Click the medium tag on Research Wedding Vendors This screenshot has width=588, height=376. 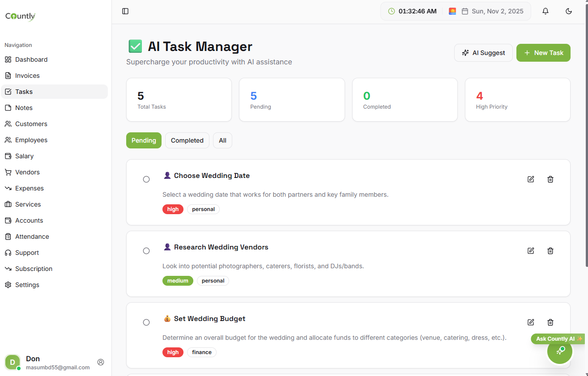178,281
